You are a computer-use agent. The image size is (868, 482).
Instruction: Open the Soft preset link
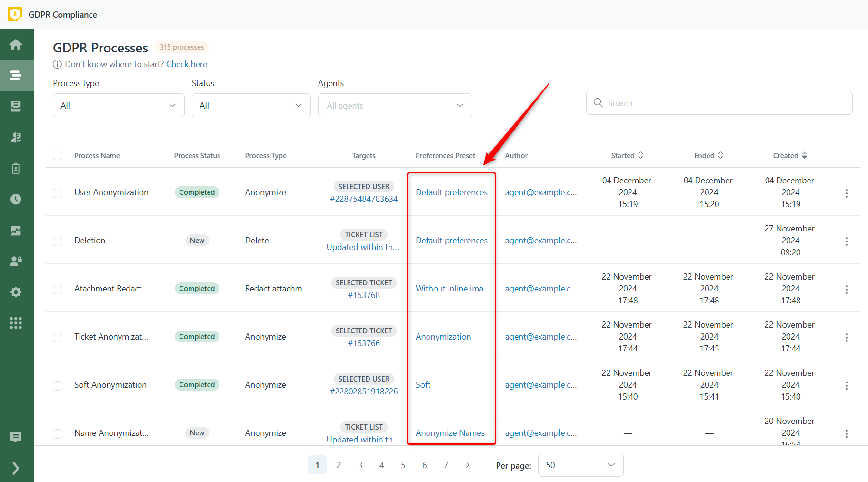423,385
